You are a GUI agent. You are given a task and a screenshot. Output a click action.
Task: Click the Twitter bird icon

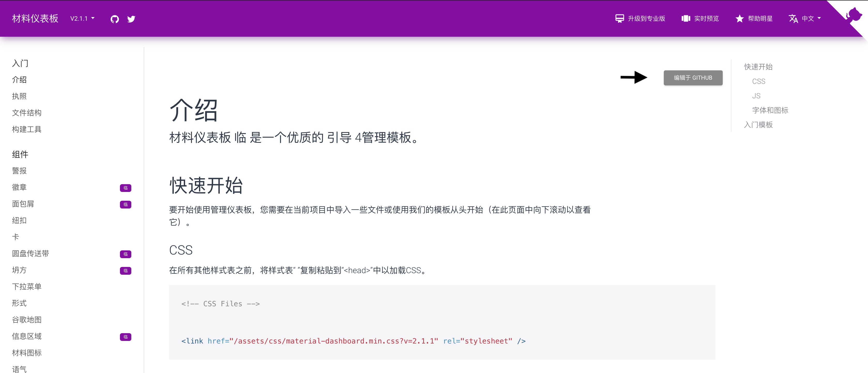coord(131,19)
